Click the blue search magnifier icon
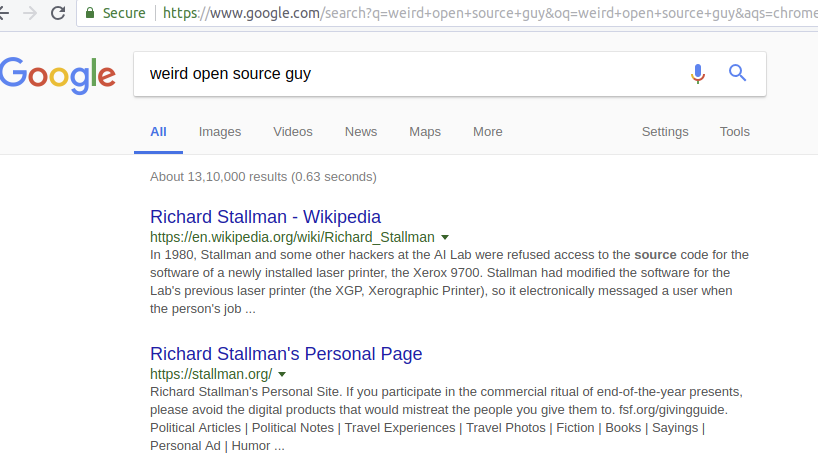 738,73
